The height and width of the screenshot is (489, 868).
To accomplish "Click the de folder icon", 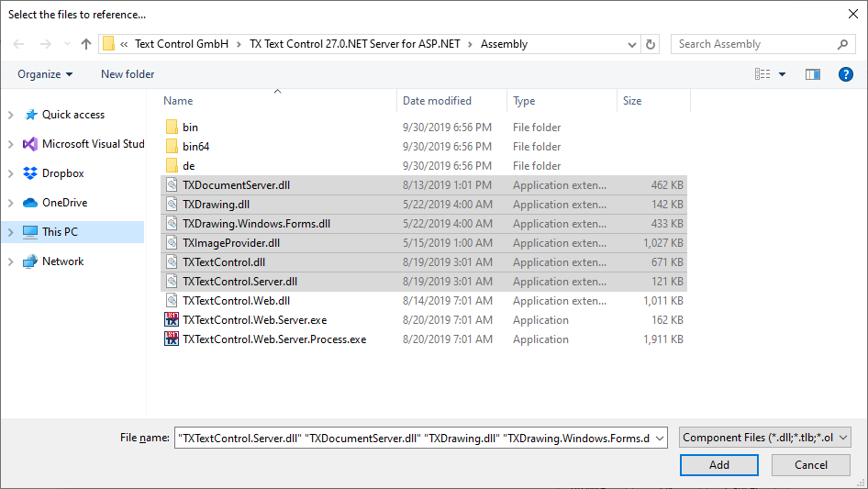I will pos(172,165).
